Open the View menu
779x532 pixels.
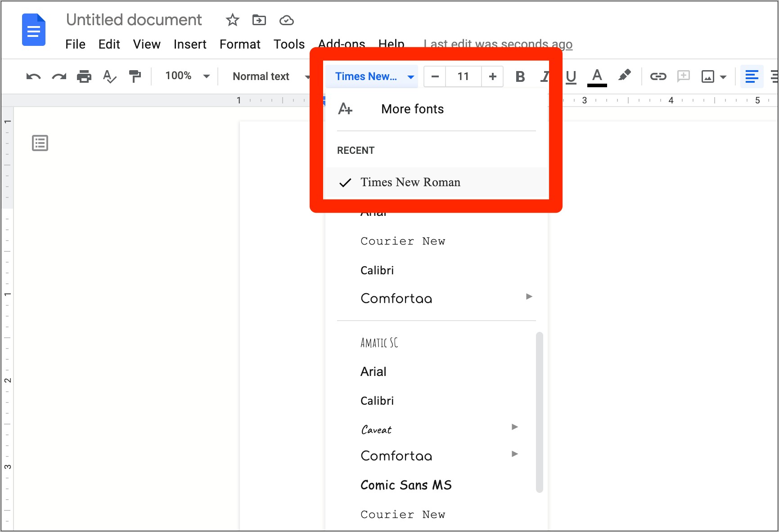pos(147,44)
